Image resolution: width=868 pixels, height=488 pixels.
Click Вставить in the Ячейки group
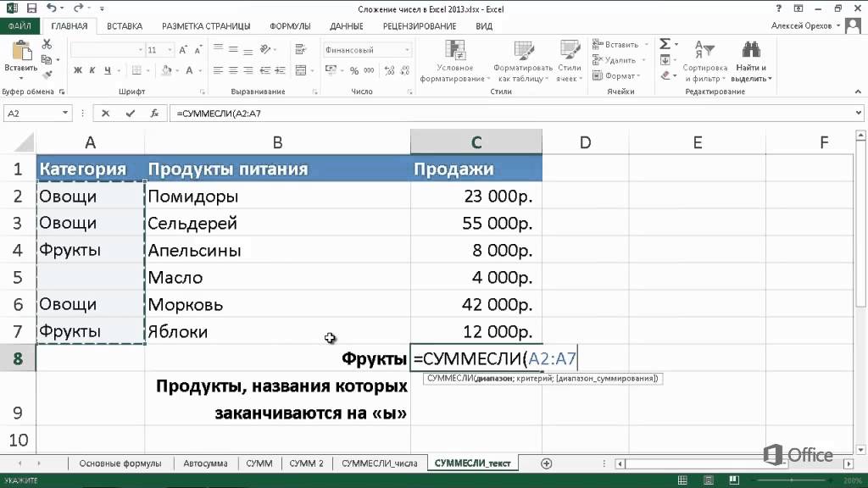[620, 44]
